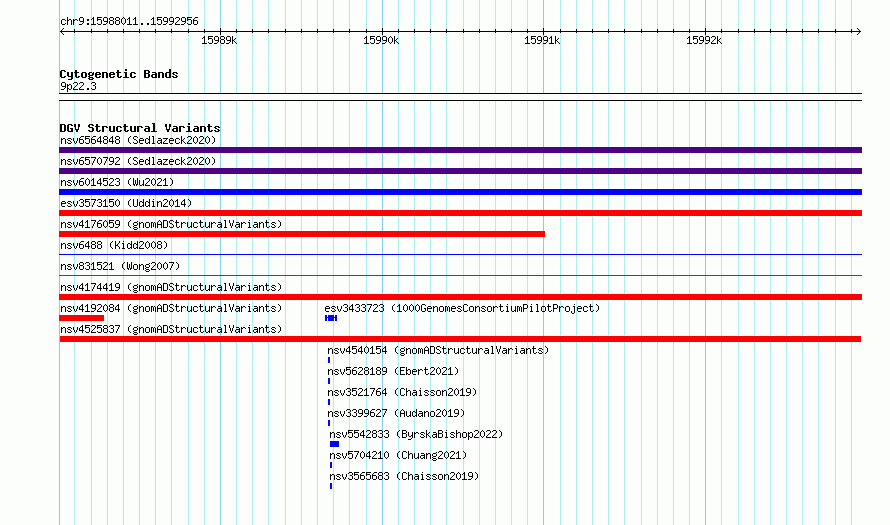The image size is (890, 525).
Task: Click nsv4174419 (gnomADStructuralVariants) label
Action: point(171,287)
